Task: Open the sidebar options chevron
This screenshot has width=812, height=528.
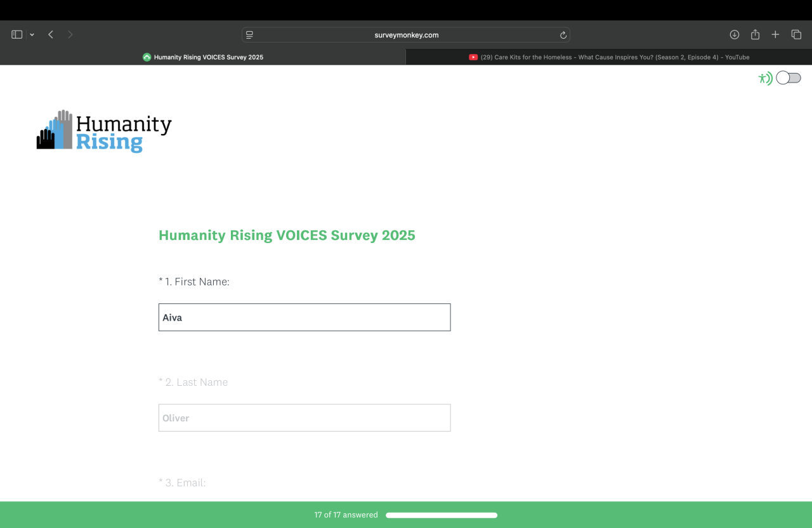Action: click(x=32, y=35)
